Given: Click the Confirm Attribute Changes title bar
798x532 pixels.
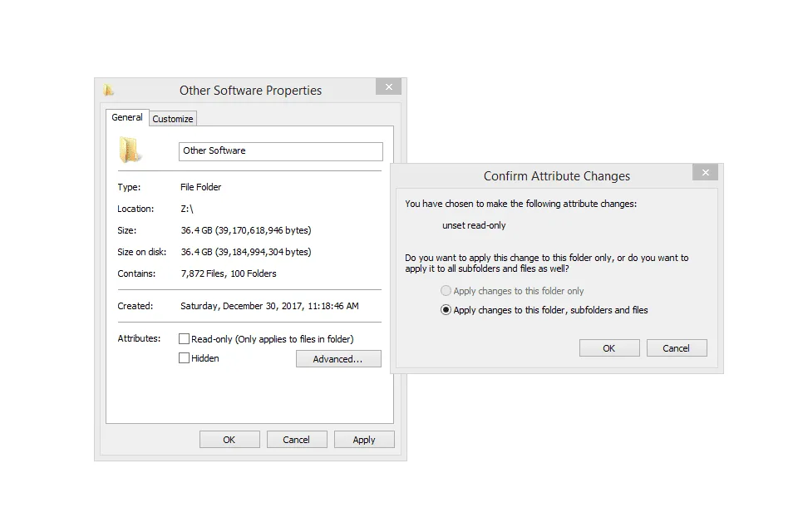Looking at the screenshot, I should (x=557, y=175).
